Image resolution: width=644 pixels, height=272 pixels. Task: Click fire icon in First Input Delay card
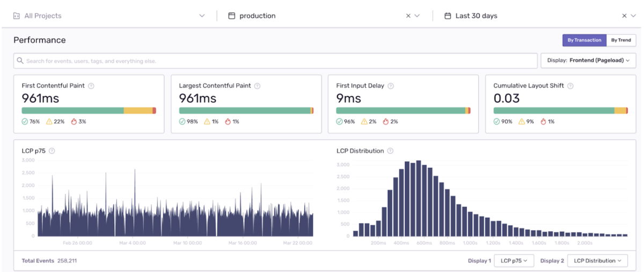pos(386,122)
